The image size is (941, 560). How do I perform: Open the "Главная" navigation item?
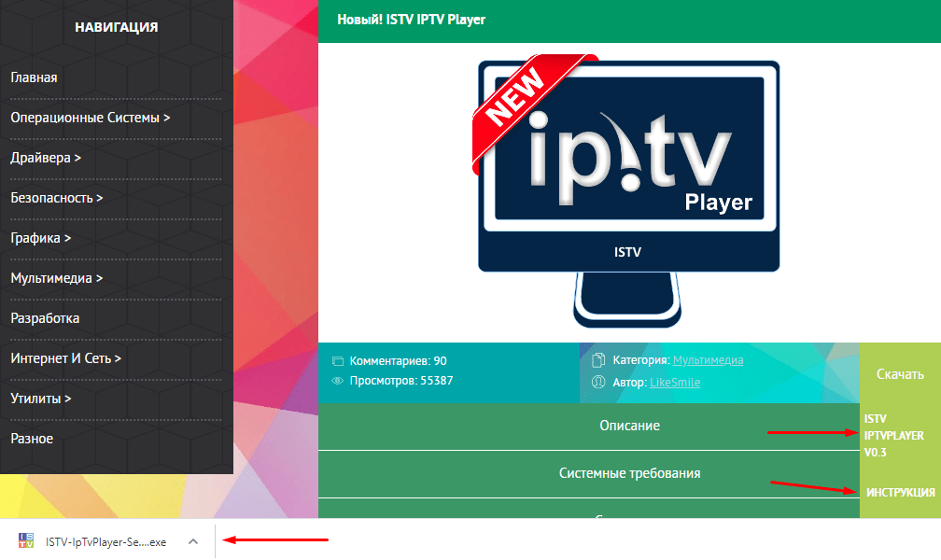[33, 77]
